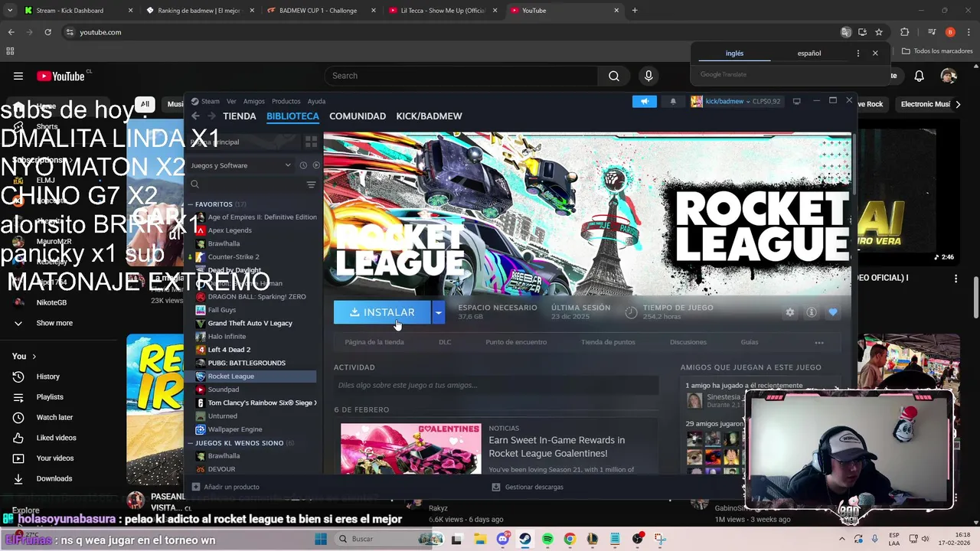
Task: Toggle the favorite heart icon
Action: coord(833,312)
